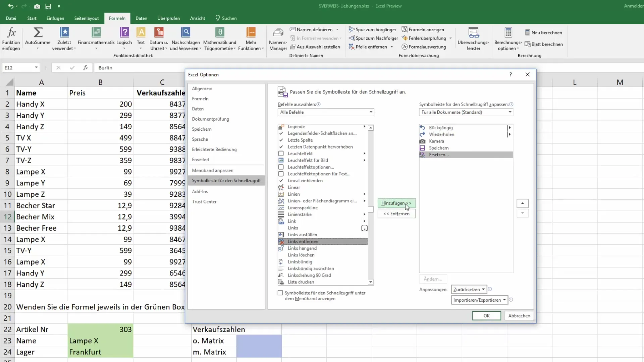Click Abbrechen in Excel-Optionen
Screen dimensions: 644x362
tap(519, 316)
